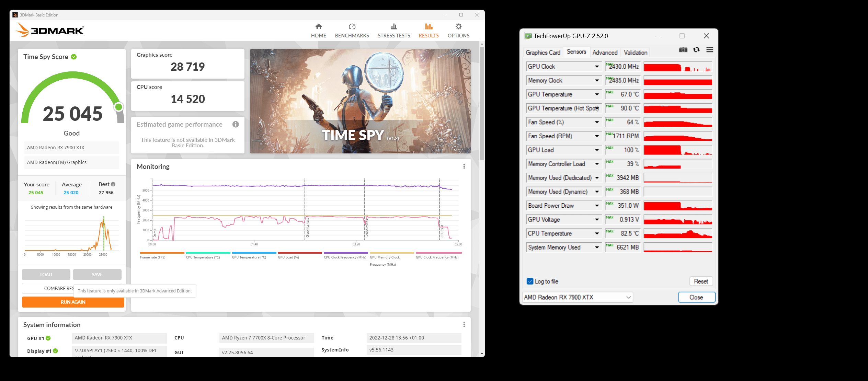This screenshot has width=868, height=381.
Task: Toggle the CPU Clock Frequency chart legend
Action: [345, 255]
